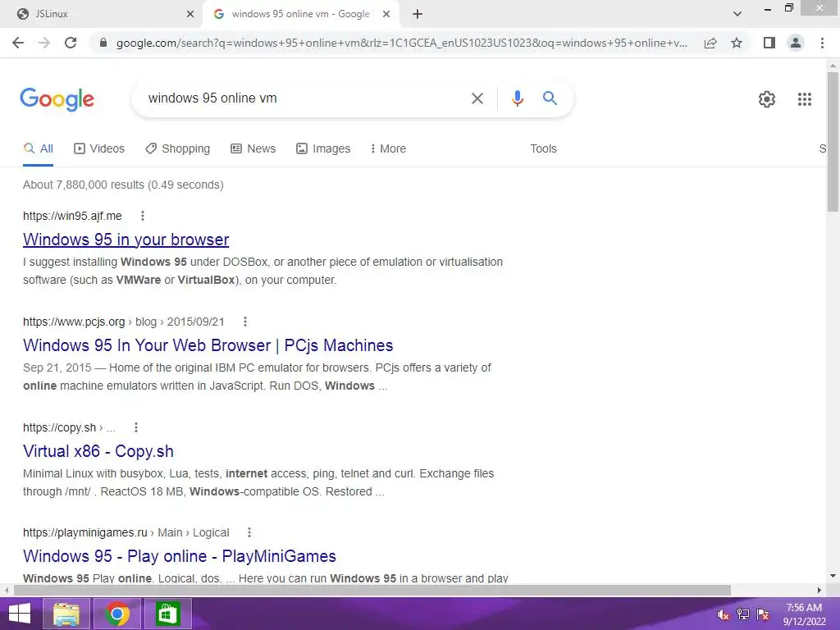Open 'Windows 95 in your browser' link
The height and width of the screenshot is (630, 840).
pos(126,240)
